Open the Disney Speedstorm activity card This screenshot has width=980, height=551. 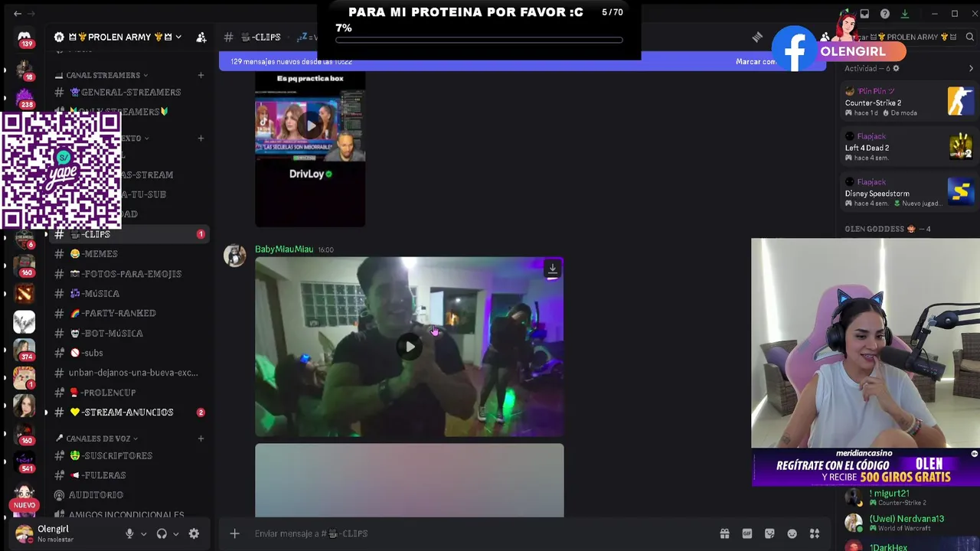click(909, 193)
